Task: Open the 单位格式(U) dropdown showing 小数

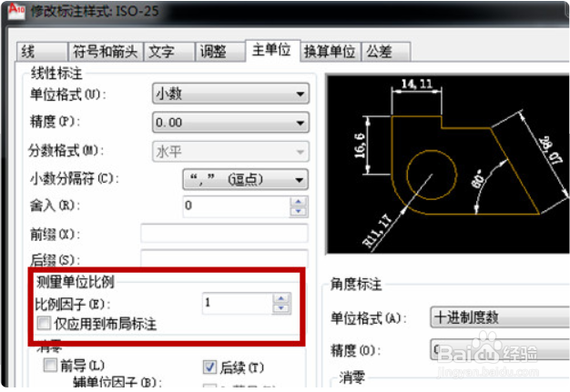Action: 230,94
